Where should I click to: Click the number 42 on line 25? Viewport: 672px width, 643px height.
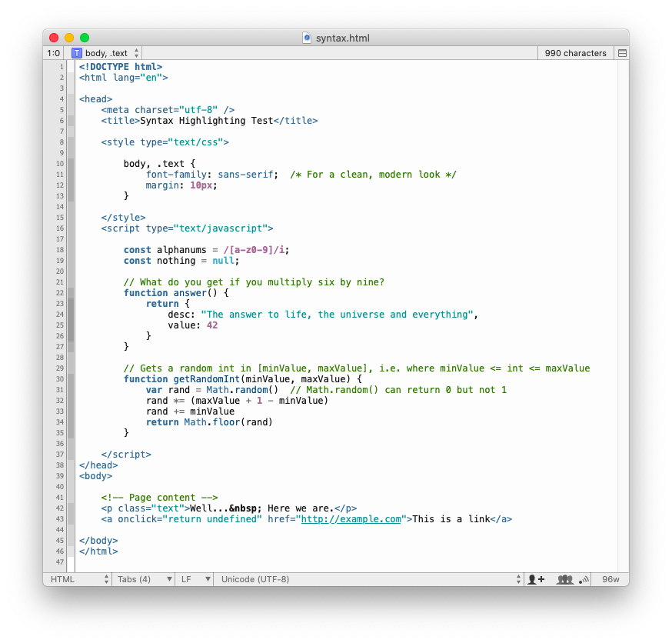(x=212, y=325)
